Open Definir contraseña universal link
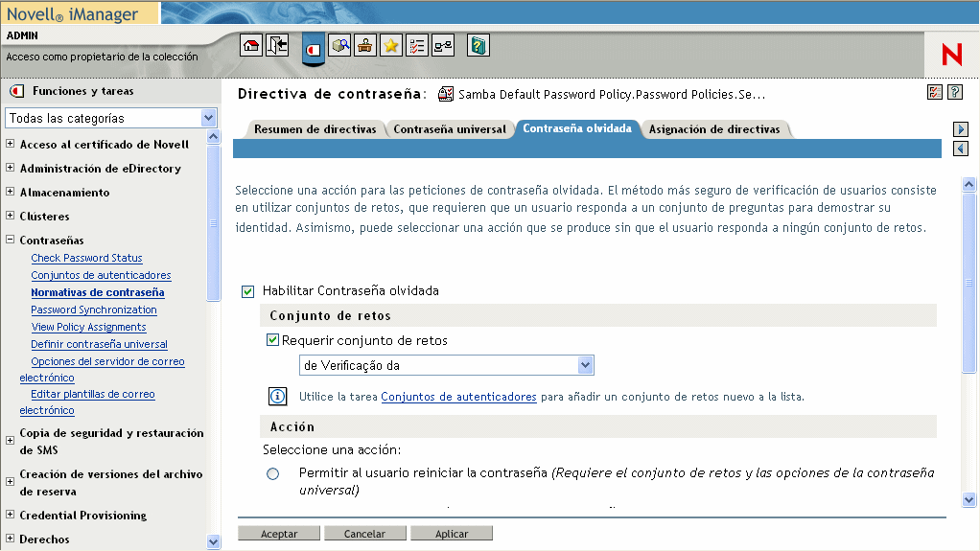The width and height of the screenshot is (980, 551). 100,344
